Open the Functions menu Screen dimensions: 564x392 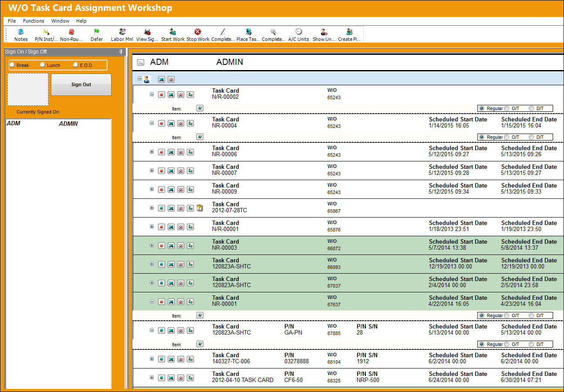tap(34, 21)
